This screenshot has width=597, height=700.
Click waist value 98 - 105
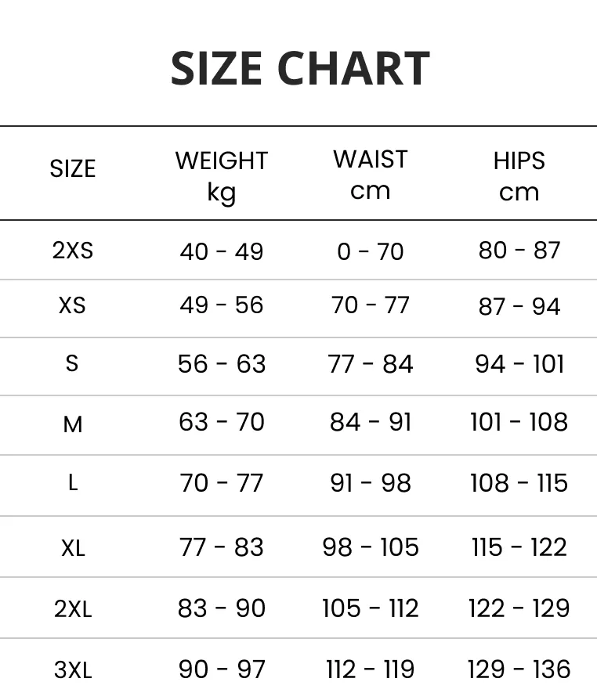tap(370, 547)
